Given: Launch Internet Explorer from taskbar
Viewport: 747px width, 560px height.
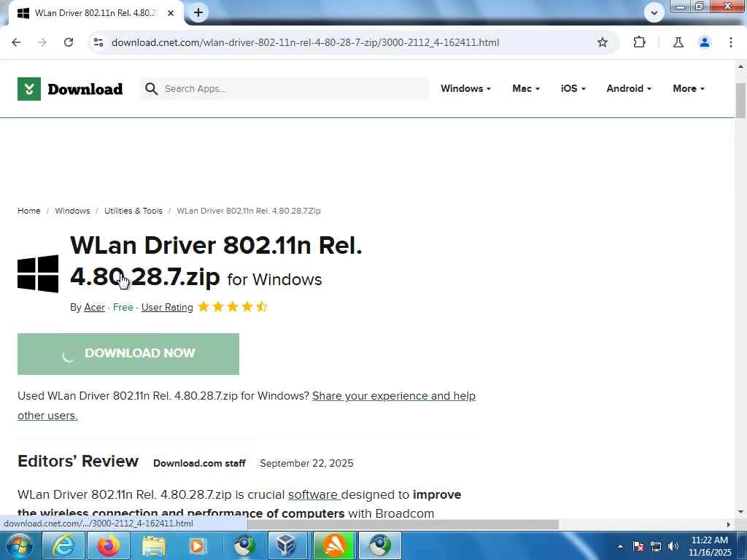Looking at the screenshot, I should tap(63, 545).
